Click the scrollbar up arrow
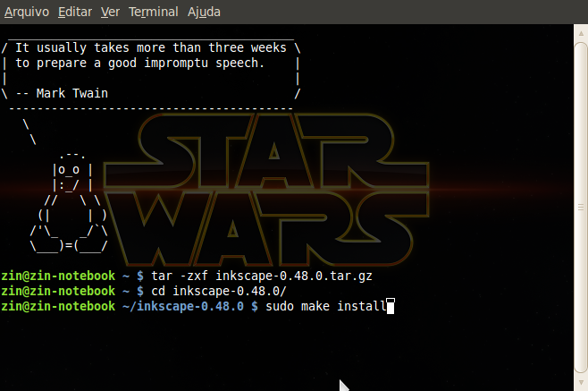Image resolution: width=588 pixels, height=391 pixels. tap(581, 33)
